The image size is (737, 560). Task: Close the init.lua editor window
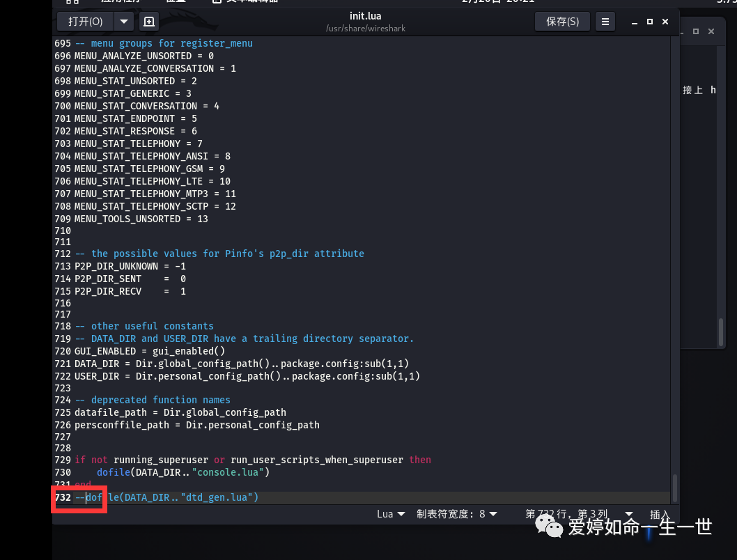[665, 22]
